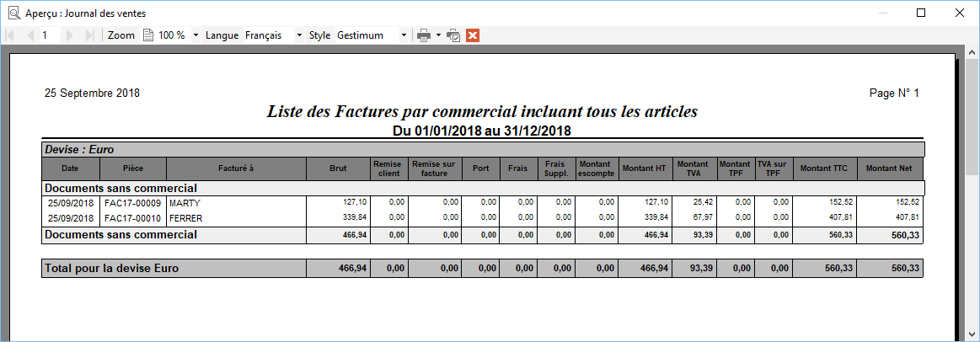Click the vertical scrollbar up arrow
This screenshot has height=342, width=980.
click(972, 52)
